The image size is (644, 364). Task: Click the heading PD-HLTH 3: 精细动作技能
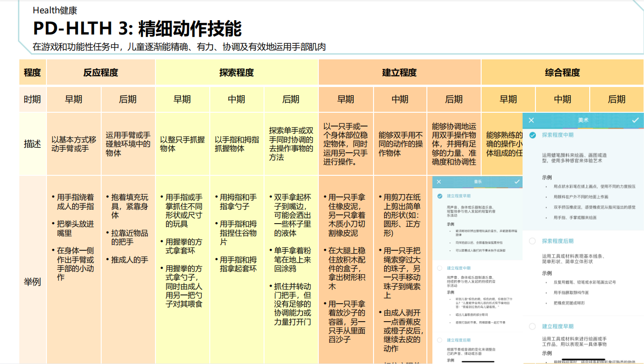pyautogui.click(x=137, y=29)
